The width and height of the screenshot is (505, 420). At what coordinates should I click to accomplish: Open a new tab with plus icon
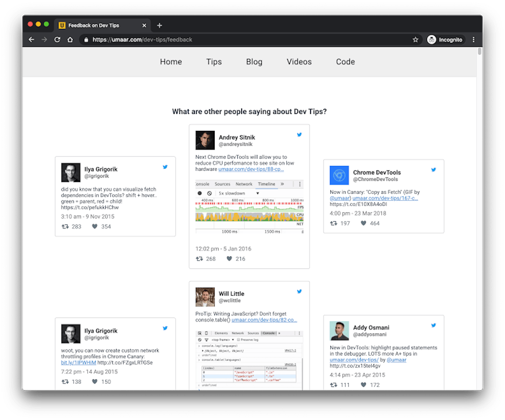tap(159, 25)
